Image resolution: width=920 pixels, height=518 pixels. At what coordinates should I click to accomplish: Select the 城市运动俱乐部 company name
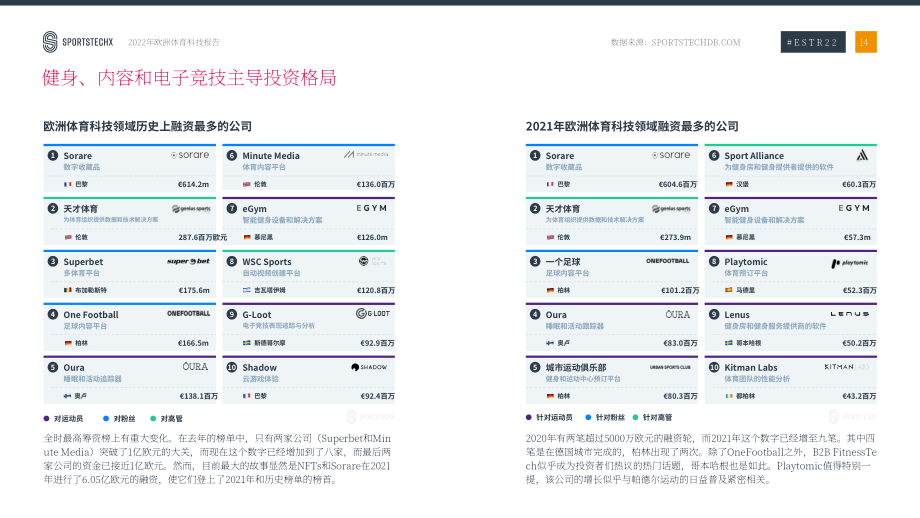(576, 367)
